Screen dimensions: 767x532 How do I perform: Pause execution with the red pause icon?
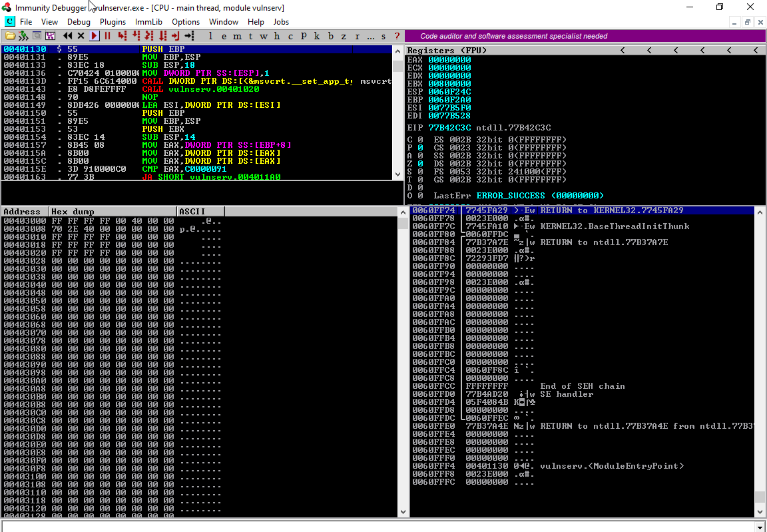pyautogui.click(x=107, y=36)
